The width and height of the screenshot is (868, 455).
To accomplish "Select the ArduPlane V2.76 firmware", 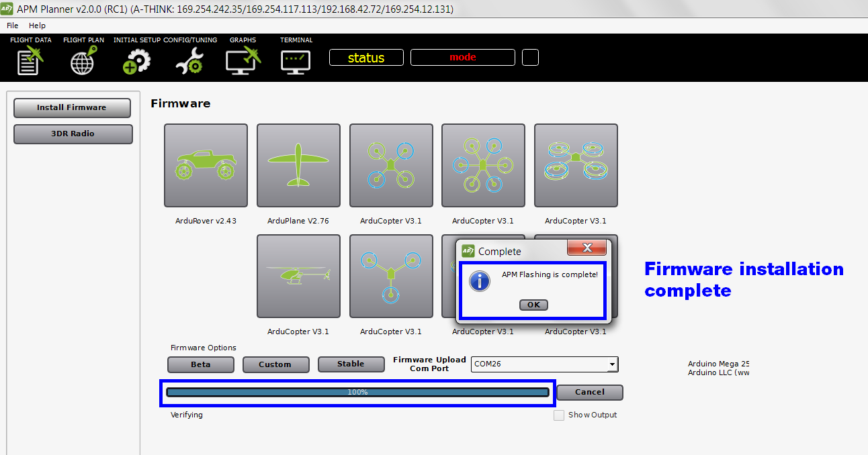I will (298, 166).
